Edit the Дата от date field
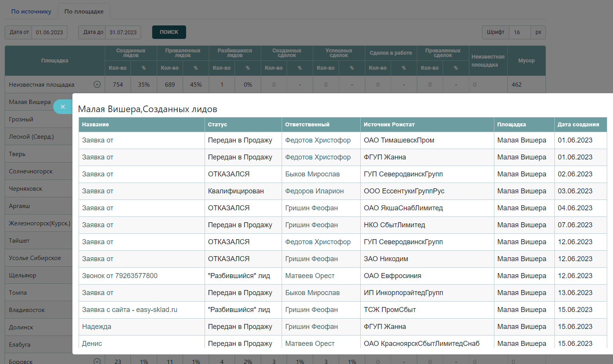This screenshot has height=364, width=613. (49, 32)
